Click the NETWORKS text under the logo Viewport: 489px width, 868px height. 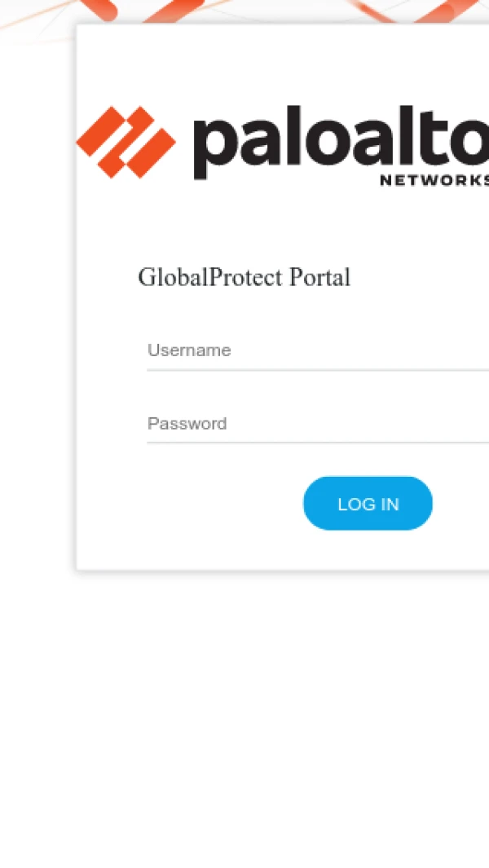click(x=434, y=180)
